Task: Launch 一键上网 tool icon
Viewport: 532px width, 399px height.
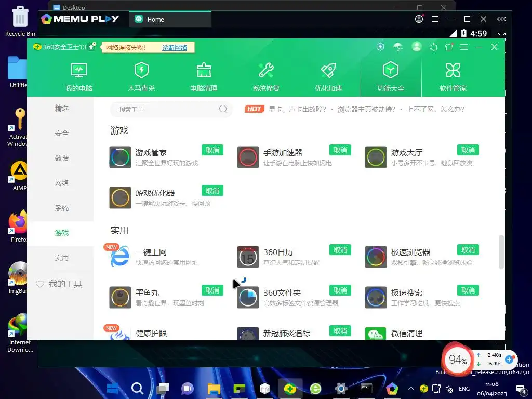Action: tap(120, 257)
